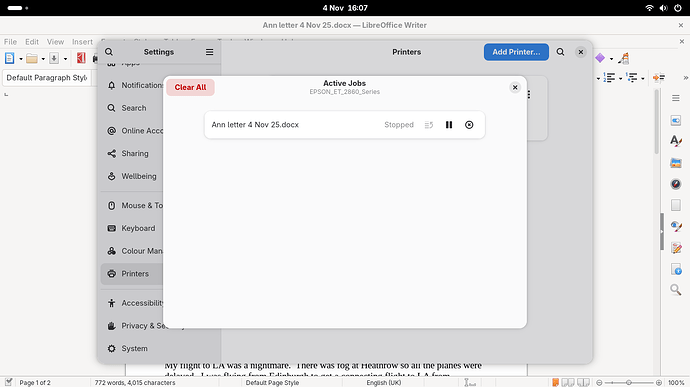Viewport: 690px width, 387px height.
Task: Expand the Open folder dropdown arrow
Action: point(43,59)
